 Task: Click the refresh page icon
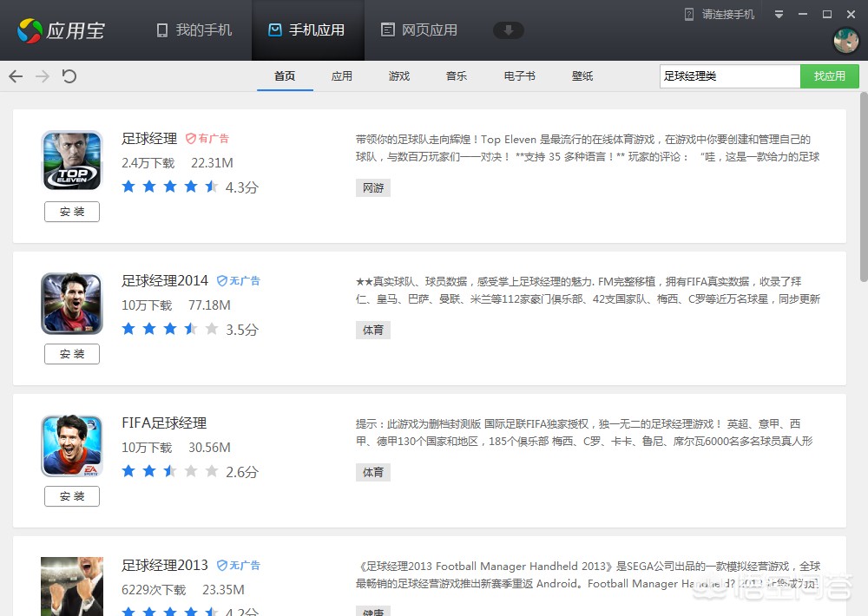(69, 76)
